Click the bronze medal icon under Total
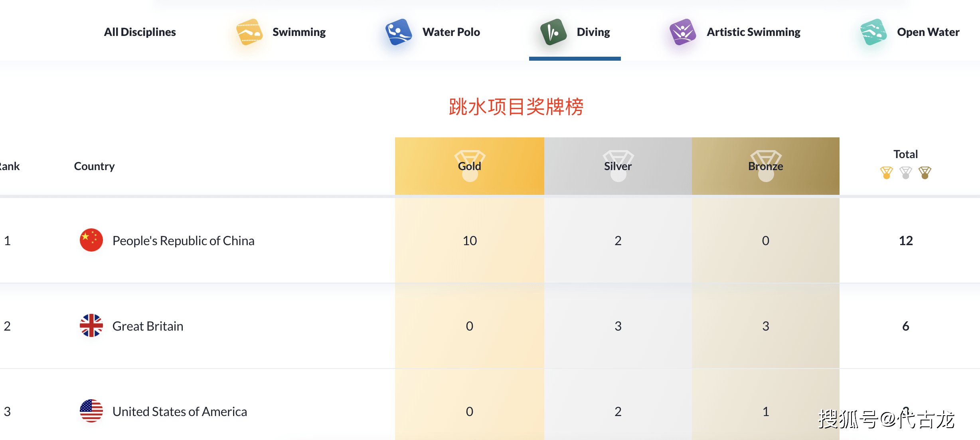Screen dimensions: 980x440 click(x=925, y=173)
